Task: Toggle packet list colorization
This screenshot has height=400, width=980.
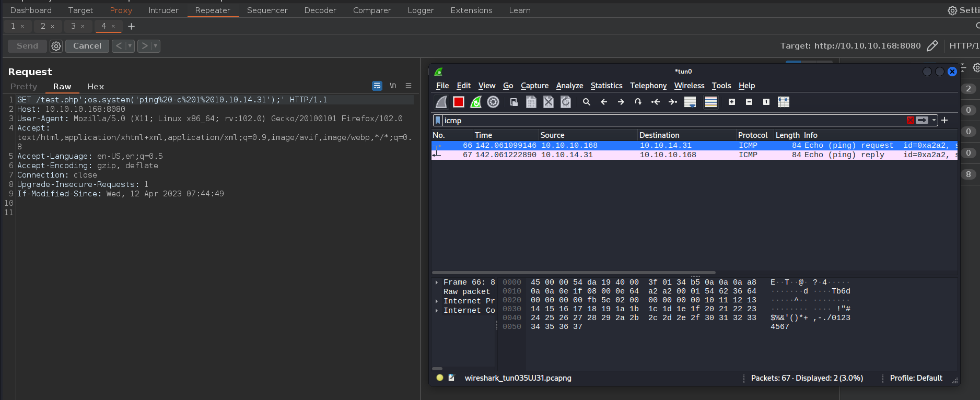Action: click(x=711, y=102)
